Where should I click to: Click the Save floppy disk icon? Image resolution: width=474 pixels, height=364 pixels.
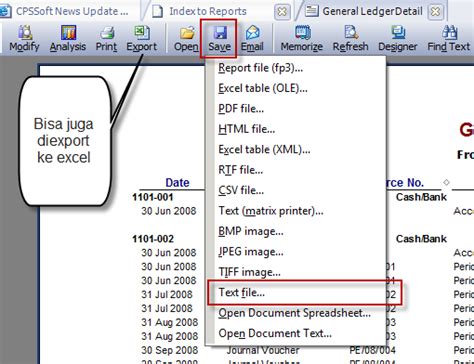coord(219,39)
